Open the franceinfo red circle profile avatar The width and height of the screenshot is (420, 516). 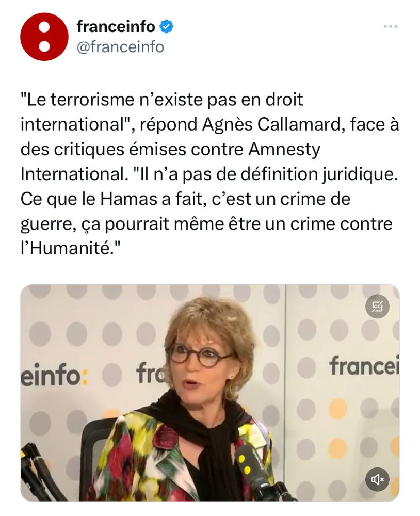point(44,37)
